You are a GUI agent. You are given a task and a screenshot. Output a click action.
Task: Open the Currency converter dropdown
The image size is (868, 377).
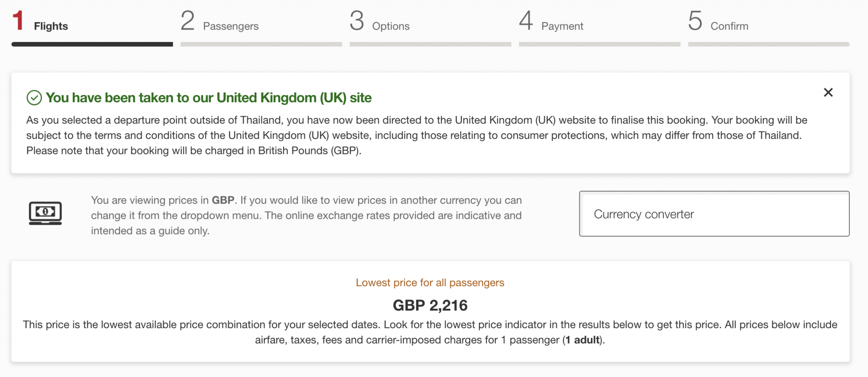(x=714, y=214)
